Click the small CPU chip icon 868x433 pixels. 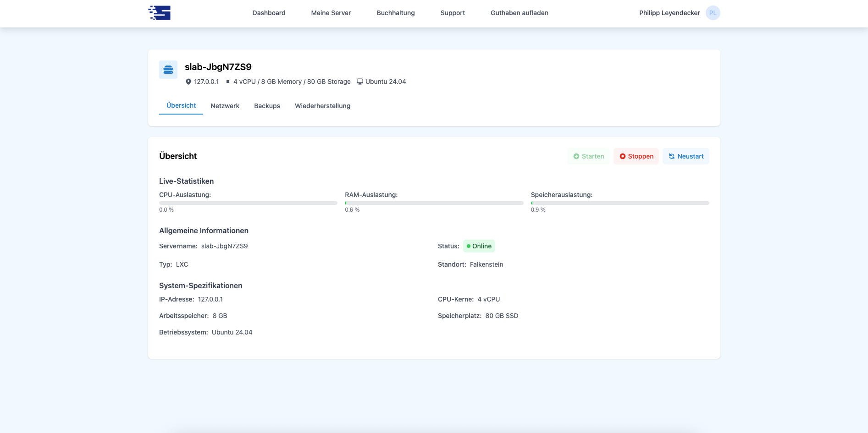[x=228, y=82]
